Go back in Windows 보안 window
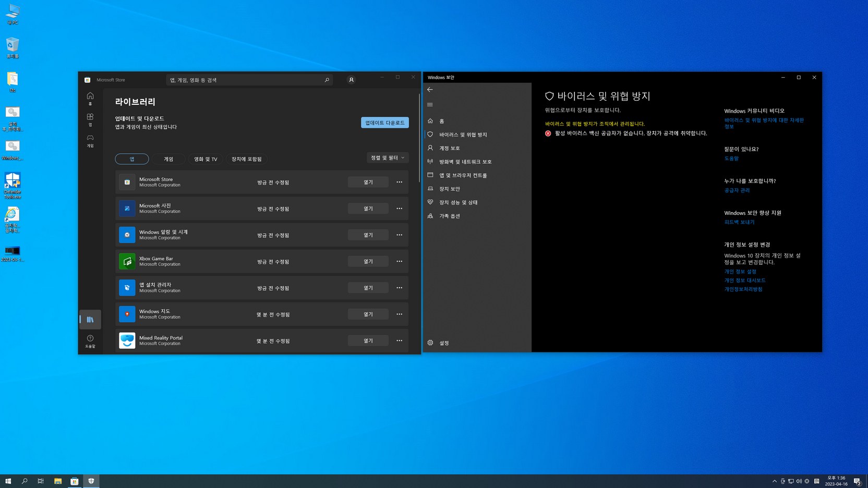The width and height of the screenshot is (868, 488). pyautogui.click(x=430, y=90)
